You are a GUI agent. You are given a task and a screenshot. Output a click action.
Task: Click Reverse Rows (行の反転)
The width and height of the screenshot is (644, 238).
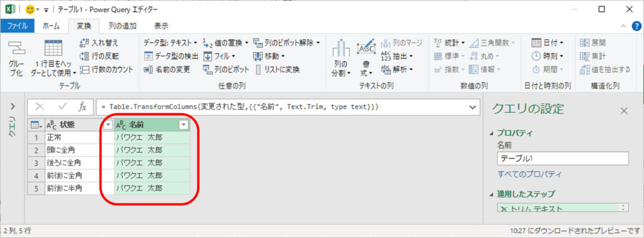(99, 56)
